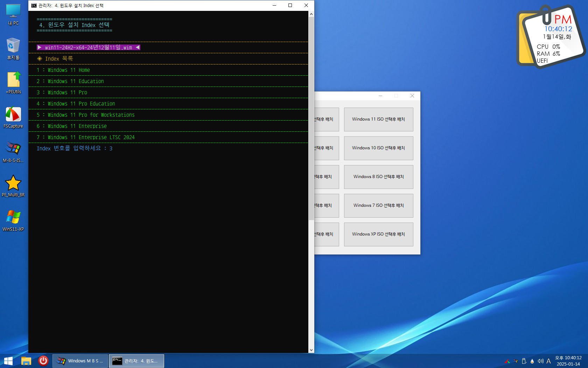Click the FSCapture tray icon
This screenshot has width=588, height=368.
(507, 361)
